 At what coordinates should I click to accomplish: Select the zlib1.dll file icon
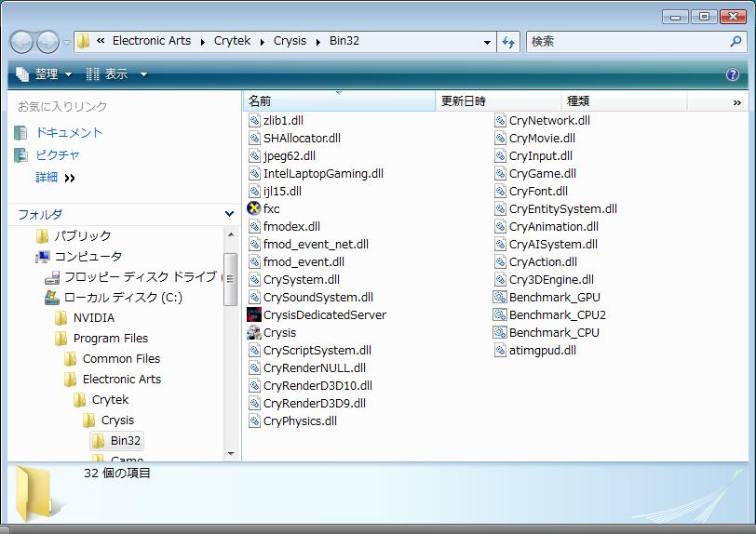(x=254, y=121)
